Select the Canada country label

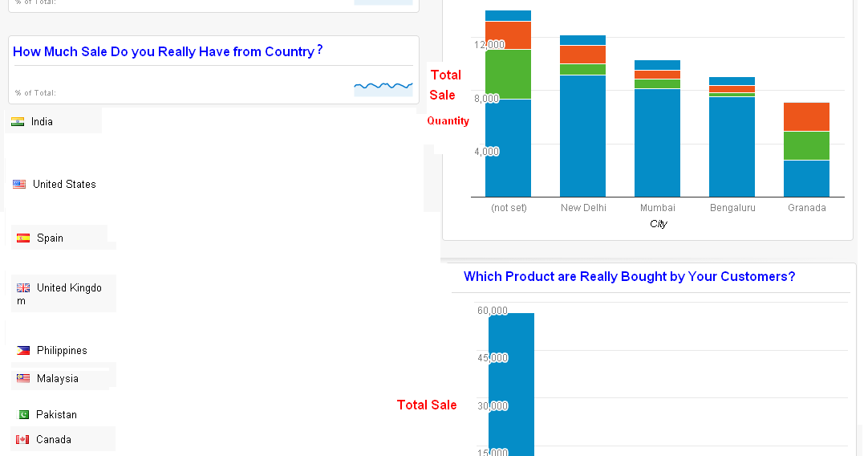pos(54,440)
